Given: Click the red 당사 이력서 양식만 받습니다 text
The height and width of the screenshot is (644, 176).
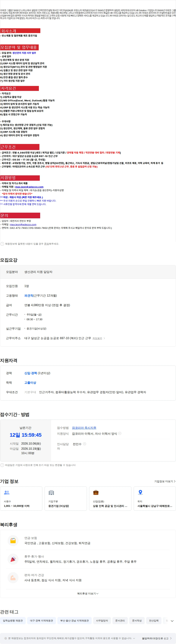Looking at the screenshot, I should pos(17,194).
